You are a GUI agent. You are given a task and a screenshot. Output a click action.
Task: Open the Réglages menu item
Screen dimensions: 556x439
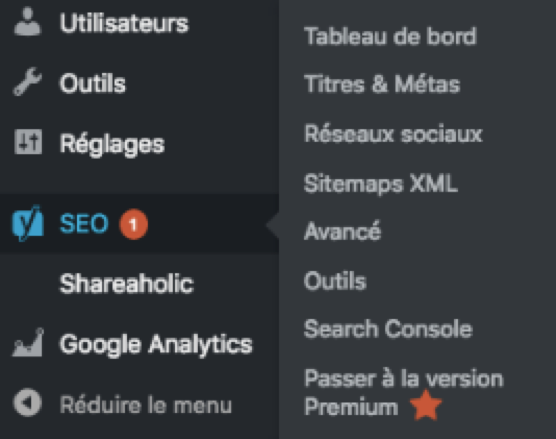click(112, 145)
